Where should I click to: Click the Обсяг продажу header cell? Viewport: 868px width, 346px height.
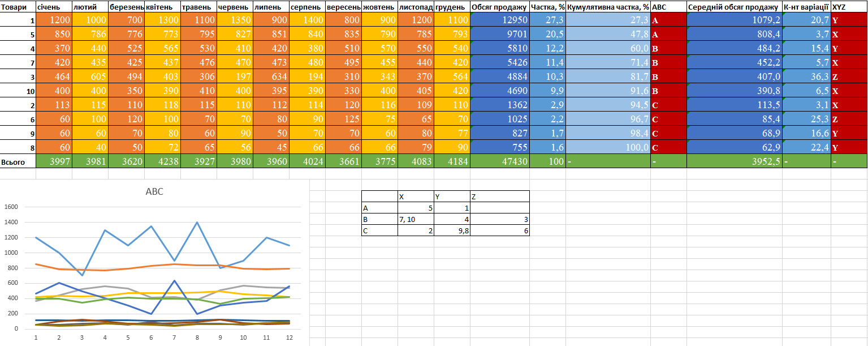[x=499, y=7]
